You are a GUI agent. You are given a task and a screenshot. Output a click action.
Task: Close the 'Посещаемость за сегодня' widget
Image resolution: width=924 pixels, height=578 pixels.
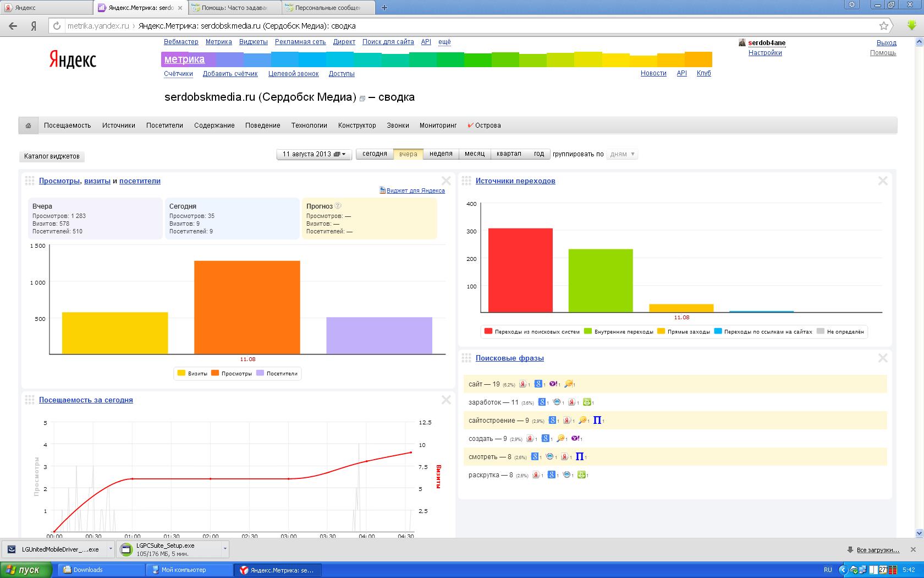coord(446,400)
